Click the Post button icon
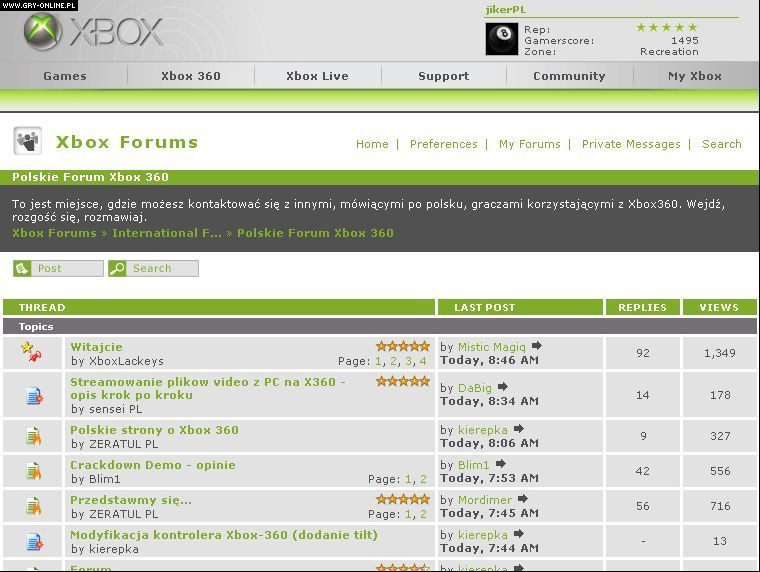The image size is (760, 572). [23, 268]
